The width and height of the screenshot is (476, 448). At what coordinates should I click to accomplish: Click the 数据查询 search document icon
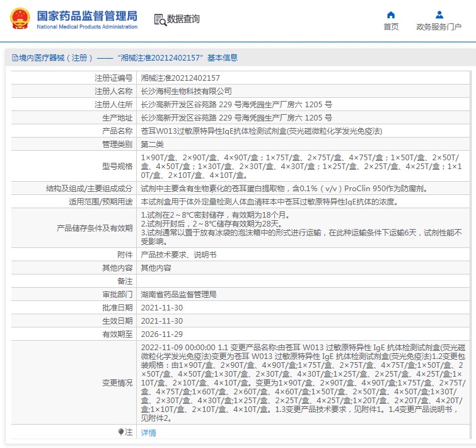[x=160, y=20]
